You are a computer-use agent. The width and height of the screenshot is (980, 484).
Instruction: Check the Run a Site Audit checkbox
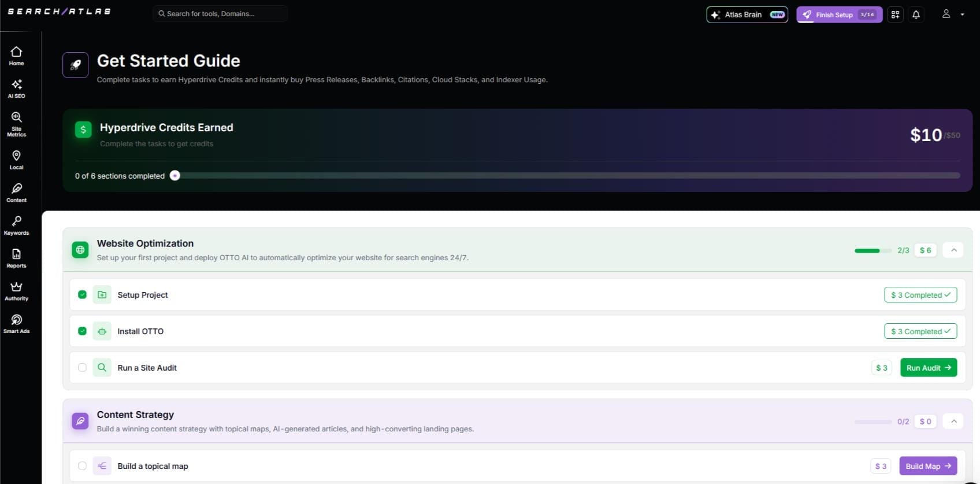(x=82, y=367)
